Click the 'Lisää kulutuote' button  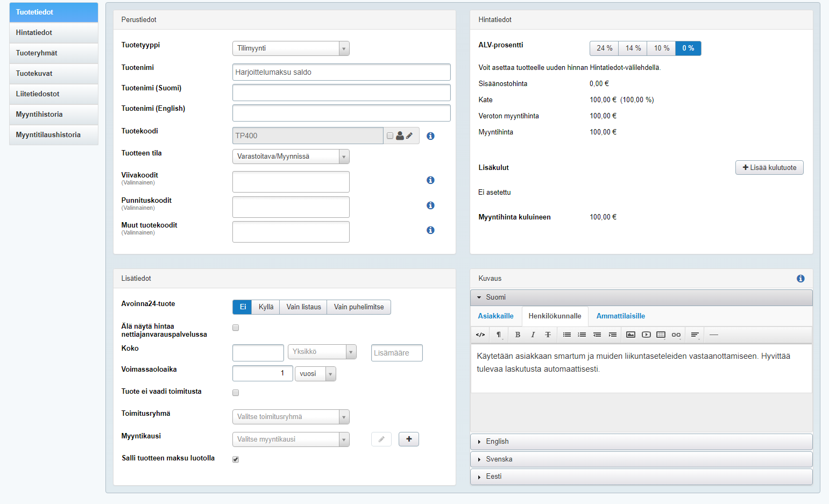(769, 168)
